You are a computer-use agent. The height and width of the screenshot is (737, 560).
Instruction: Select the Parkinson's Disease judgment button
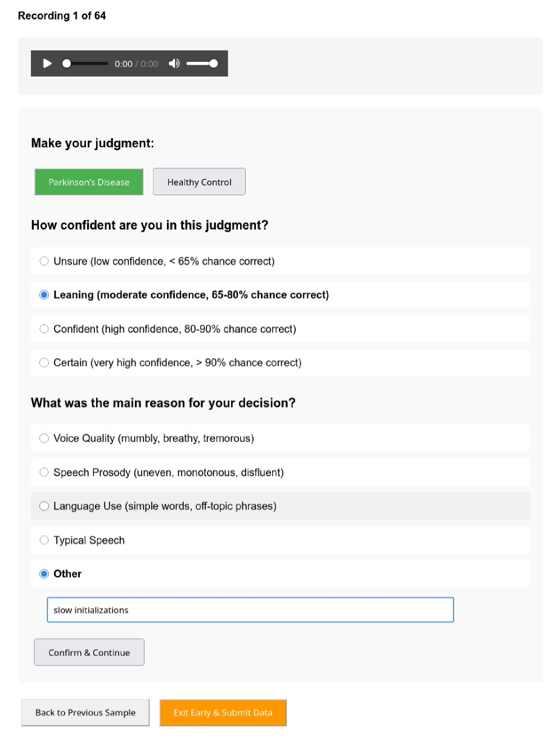[89, 182]
